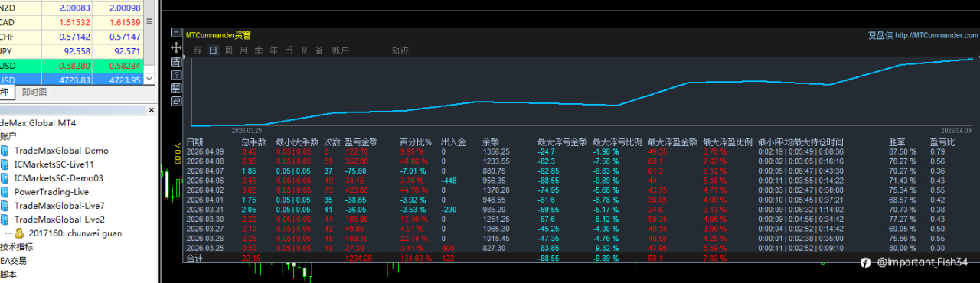Collapse MTCommander panel with minus icon
This screenshot has height=283, width=980.
pyautogui.click(x=176, y=33)
